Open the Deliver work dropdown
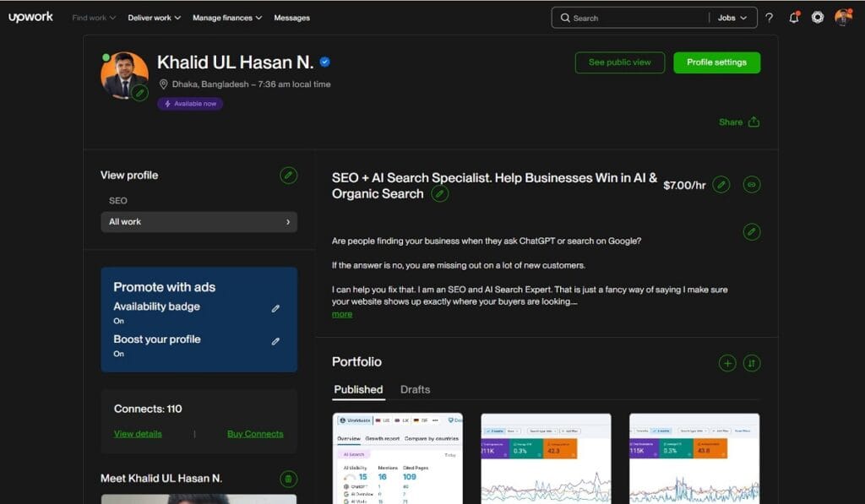The width and height of the screenshot is (865, 504). click(154, 18)
